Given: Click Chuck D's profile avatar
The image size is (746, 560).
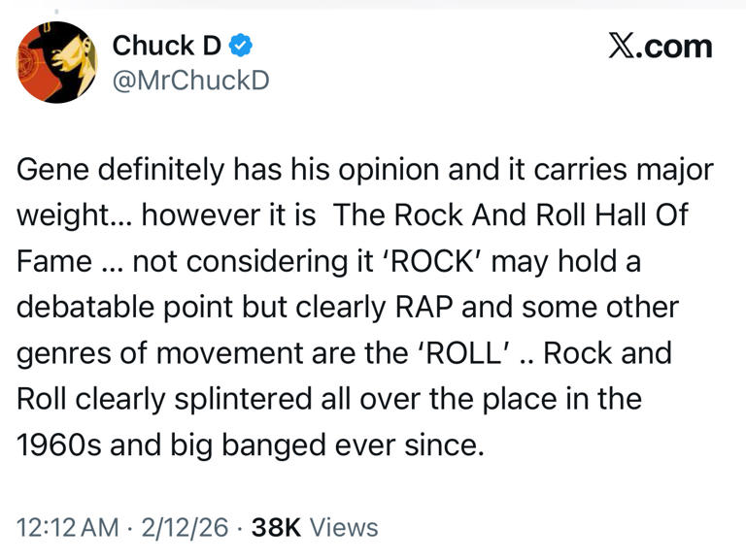Looking at the screenshot, I should click(56, 61).
